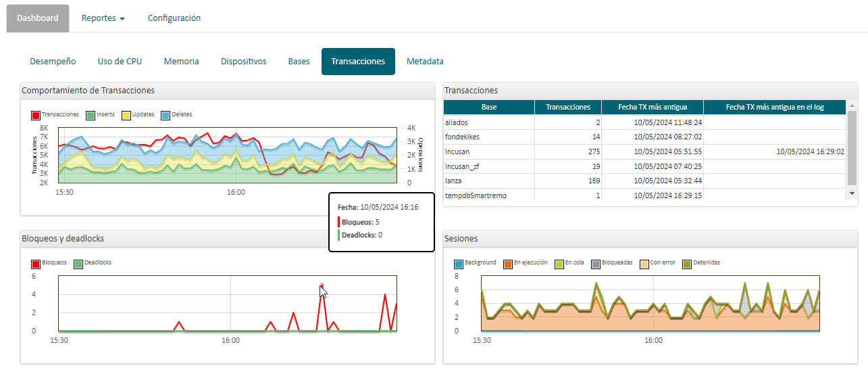Toggle Bloqueadas sessions legend icon
This screenshot has width=868, height=374.
coord(596,263)
